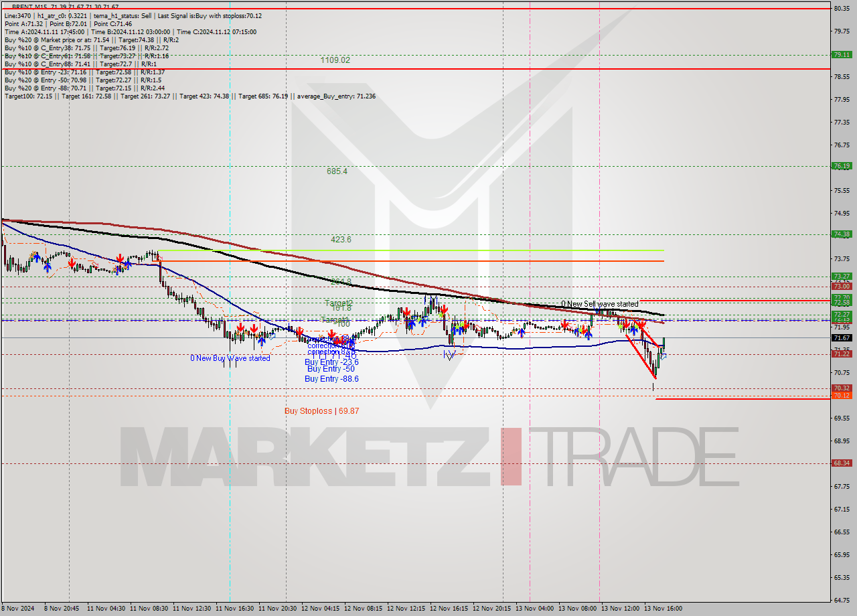The height and width of the screenshot is (616, 857).
Task: Select the 'Line:3470' status info line
Action: coord(133,16)
